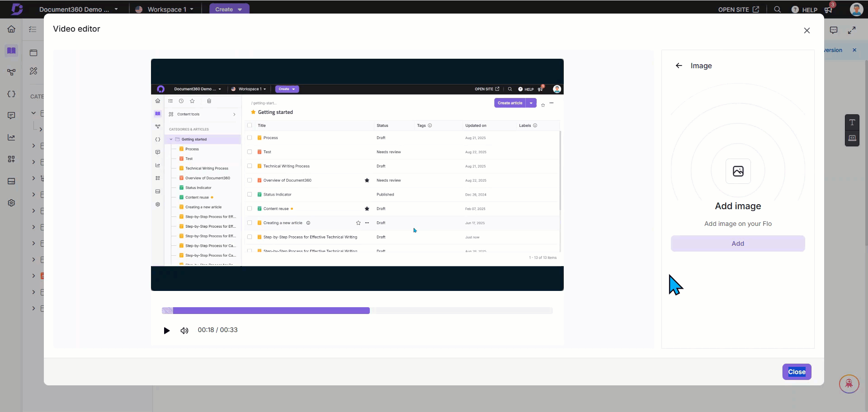The height and width of the screenshot is (412, 868).
Task: Open the search icon in top bar
Action: point(777,9)
